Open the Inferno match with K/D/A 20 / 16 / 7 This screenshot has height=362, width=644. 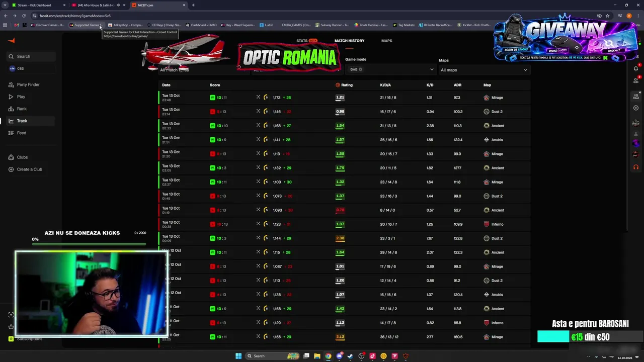point(344,224)
